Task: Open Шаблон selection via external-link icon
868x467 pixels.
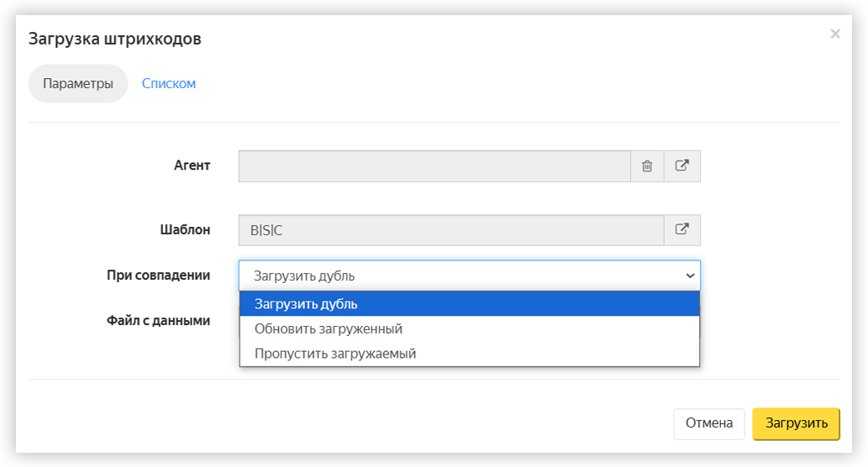Action: pyautogui.click(x=682, y=229)
